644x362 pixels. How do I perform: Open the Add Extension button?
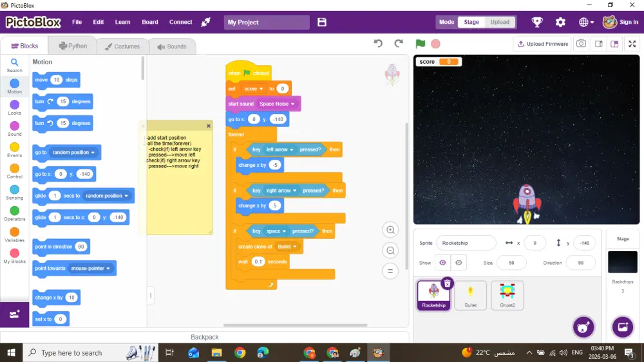point(14,315)
